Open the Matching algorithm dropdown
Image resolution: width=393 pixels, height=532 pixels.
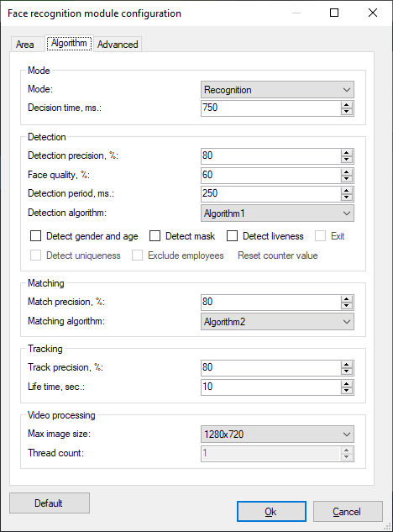click(277, 321)
